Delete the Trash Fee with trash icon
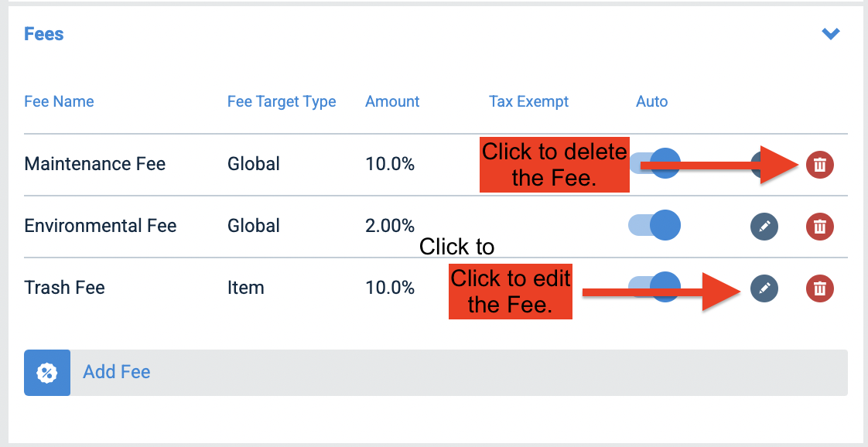The height and width of the screenshot is (447, 868). point(819,288)
